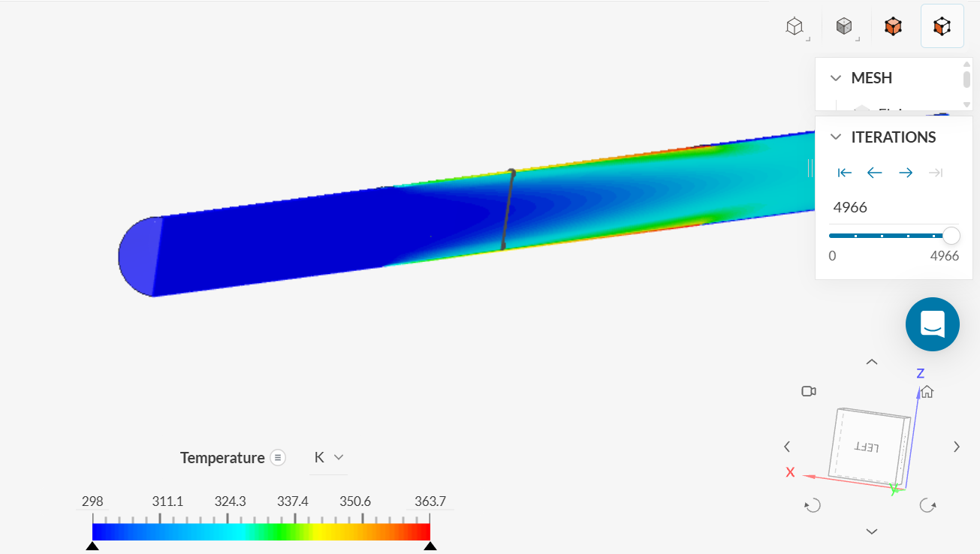Click the Temperature legend label
This screenshot has height=554, width=980.
222,458
